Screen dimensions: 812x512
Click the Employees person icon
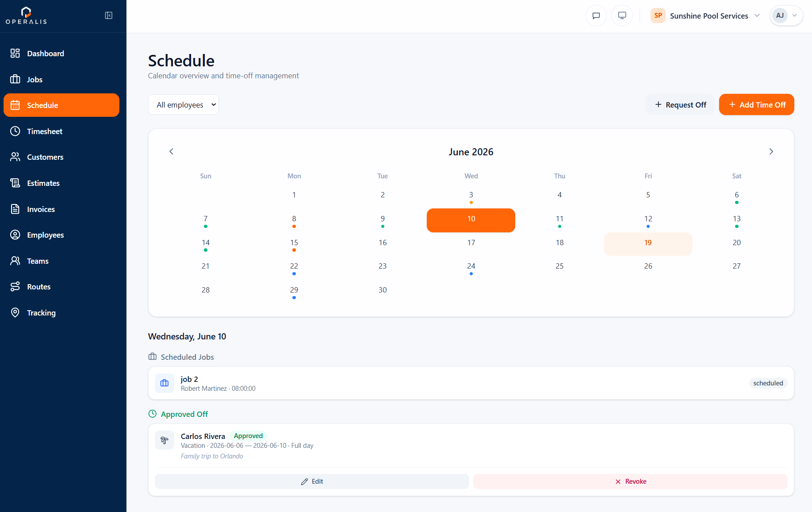[15, 235]
